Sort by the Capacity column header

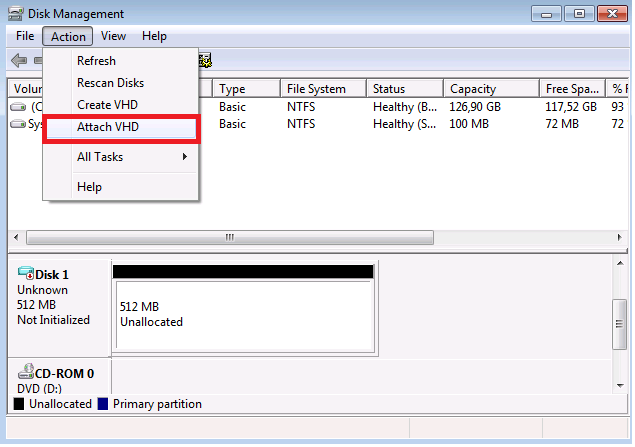(489, 89)
